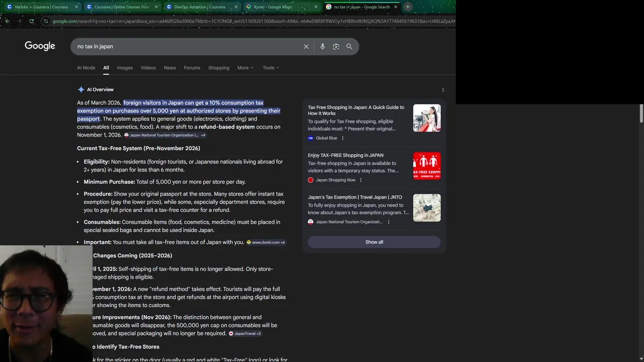Viewport: 644px width, 362px height.
Task: Reload the page with browser refresh icon
Action: click(31, 21)
